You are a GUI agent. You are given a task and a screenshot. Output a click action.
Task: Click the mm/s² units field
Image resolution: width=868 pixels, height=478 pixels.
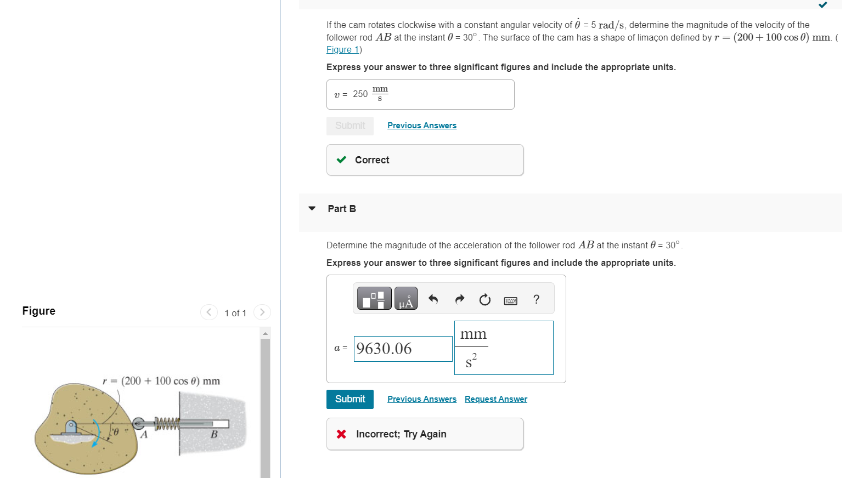[x=503, y=348]
